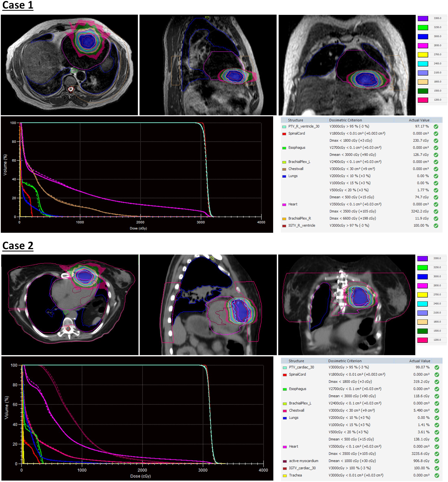Click the checkmark on the IGTV_cardiac_30 row

point(437,468)
